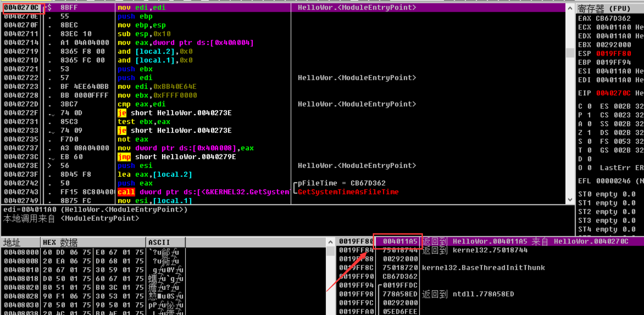Click the HEX 数据 column header

(93, 242)
